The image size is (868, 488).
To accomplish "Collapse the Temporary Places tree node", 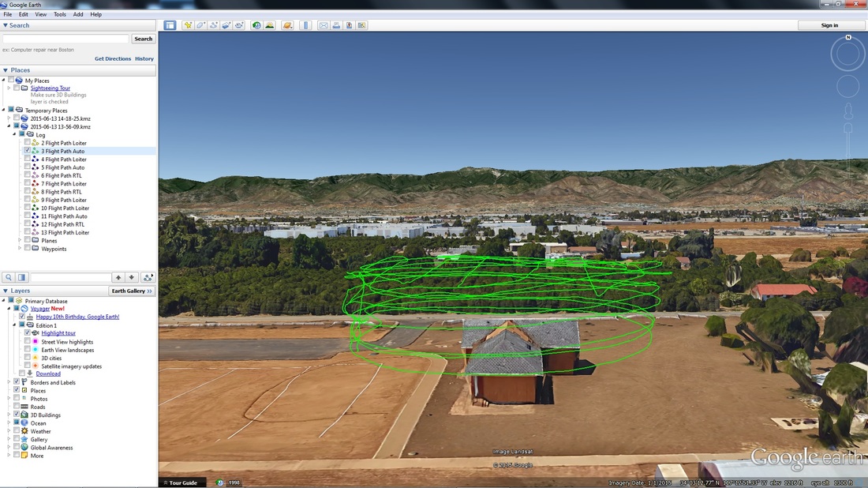I will coord(4,111).
